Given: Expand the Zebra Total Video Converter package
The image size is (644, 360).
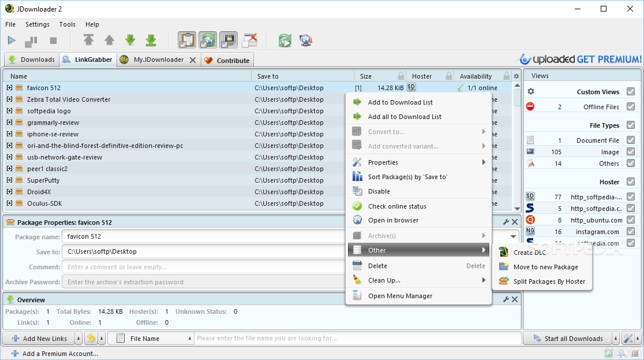Looking at the screenshot, I should (9, 99).
